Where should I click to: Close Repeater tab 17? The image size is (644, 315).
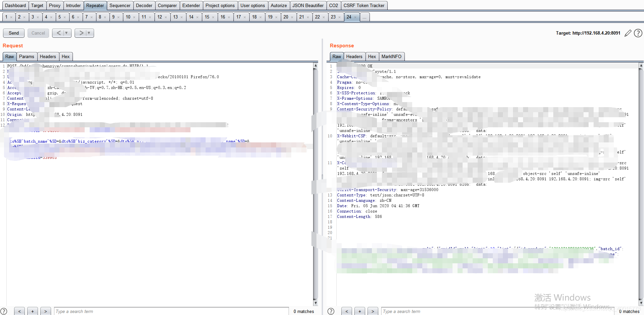pos(245,17)
